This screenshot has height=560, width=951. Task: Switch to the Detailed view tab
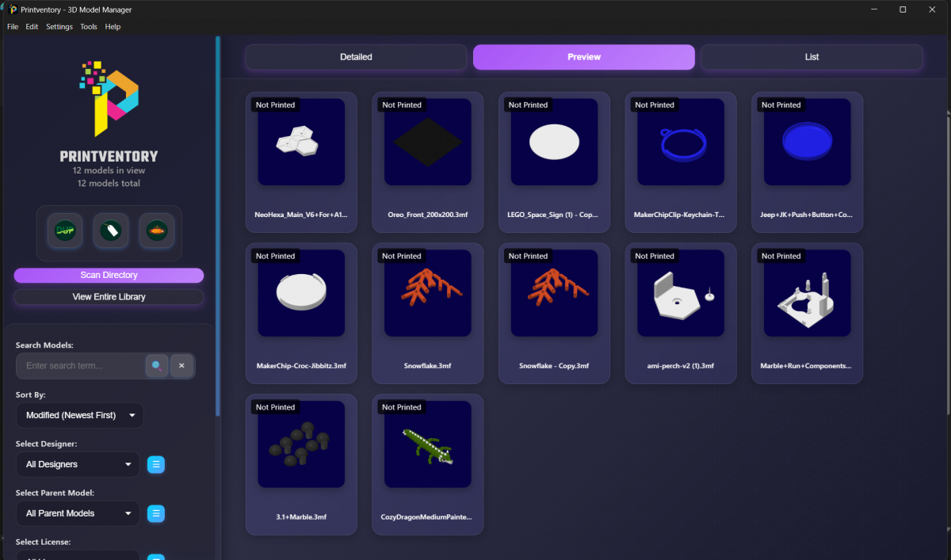coord(356,57)
